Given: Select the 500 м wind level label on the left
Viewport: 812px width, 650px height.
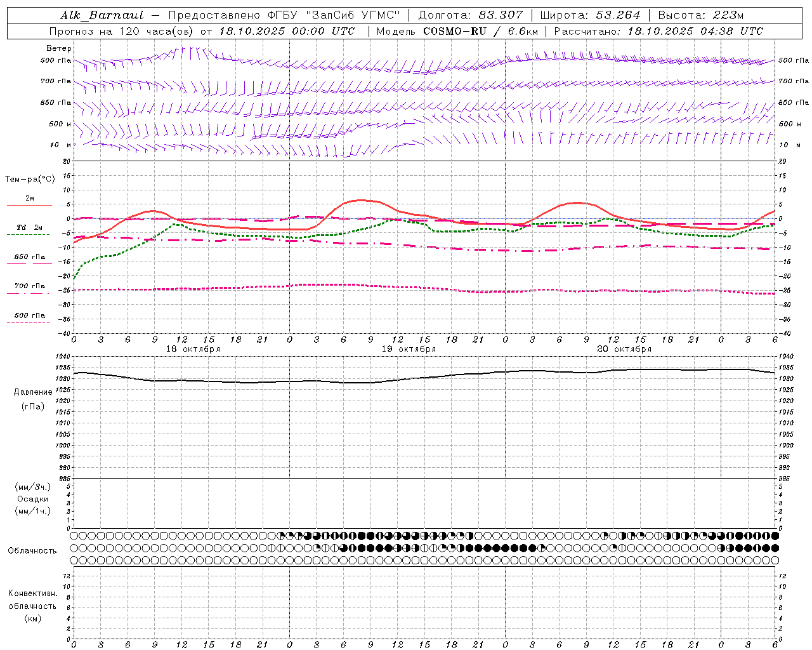Looking at the screenshot, I should point(60,124).
